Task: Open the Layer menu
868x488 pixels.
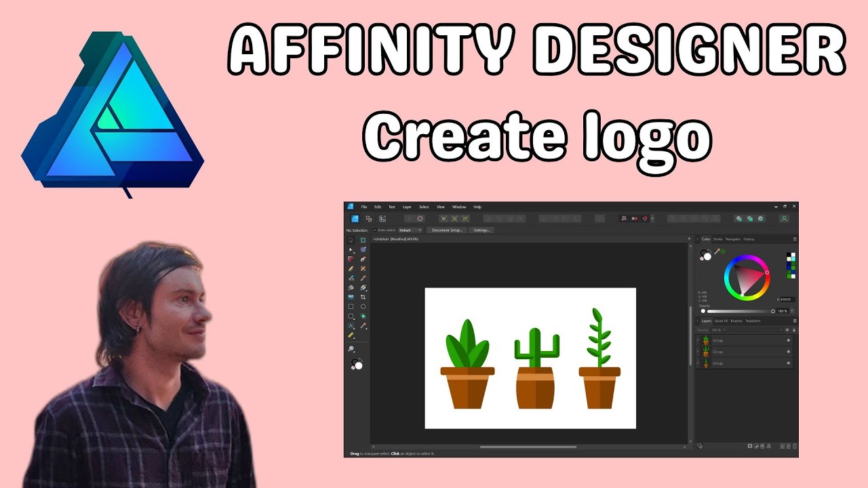Action: [x=407, y=207]
